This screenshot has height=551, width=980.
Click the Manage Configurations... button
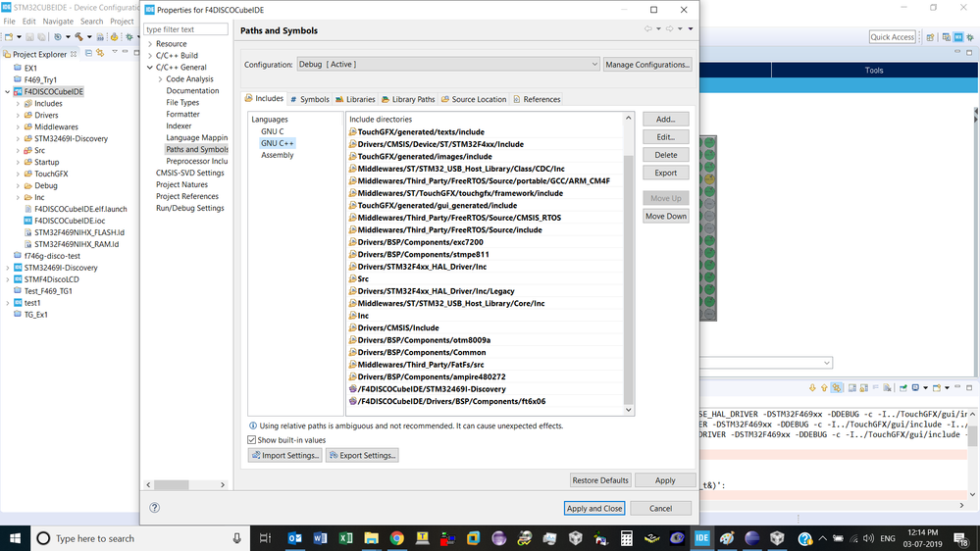(x=647, y=65)
